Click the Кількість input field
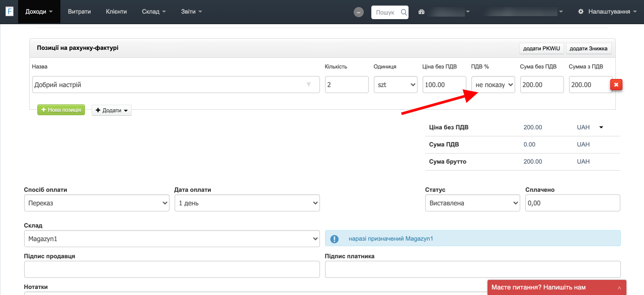This screenshot has width=644, height=295. [347, 85]
